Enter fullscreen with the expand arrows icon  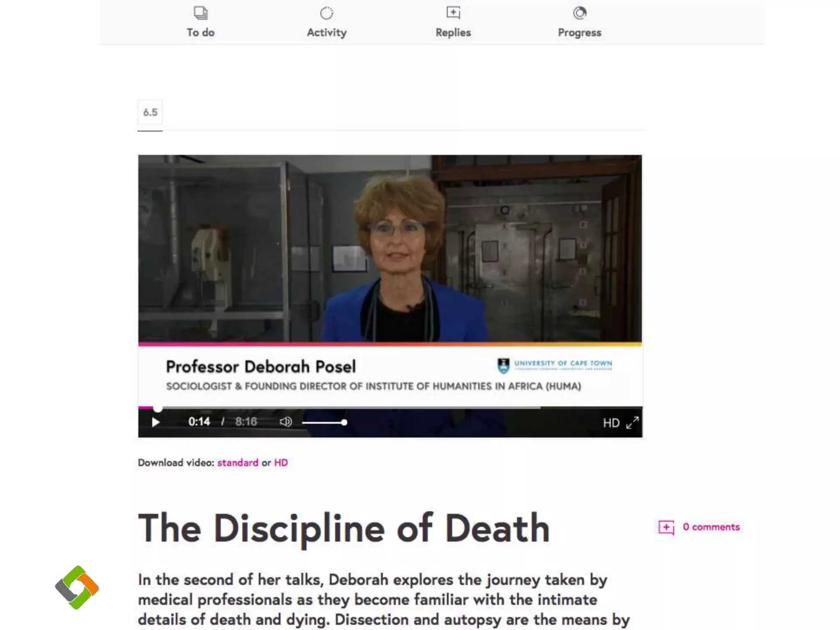[632, 422]
